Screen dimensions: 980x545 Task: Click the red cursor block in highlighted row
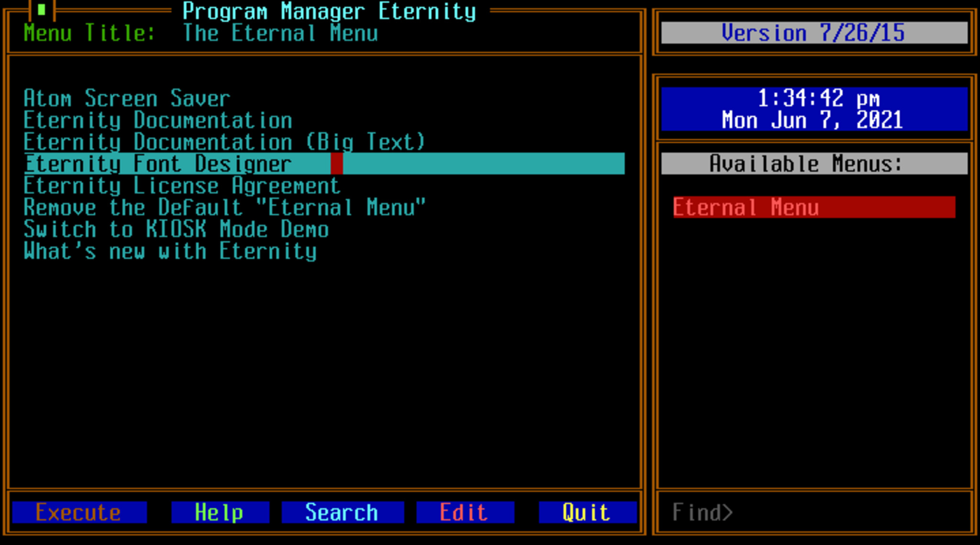tap(336, 164)
